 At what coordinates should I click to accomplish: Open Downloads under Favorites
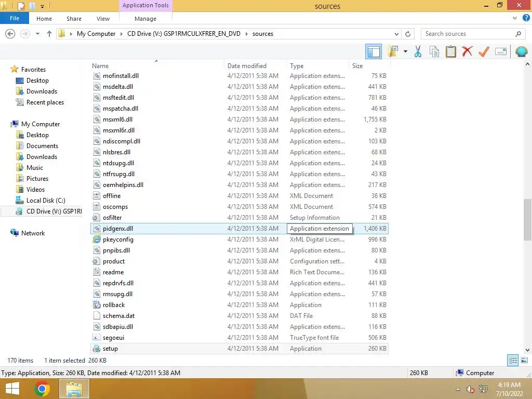coord(42,91)
